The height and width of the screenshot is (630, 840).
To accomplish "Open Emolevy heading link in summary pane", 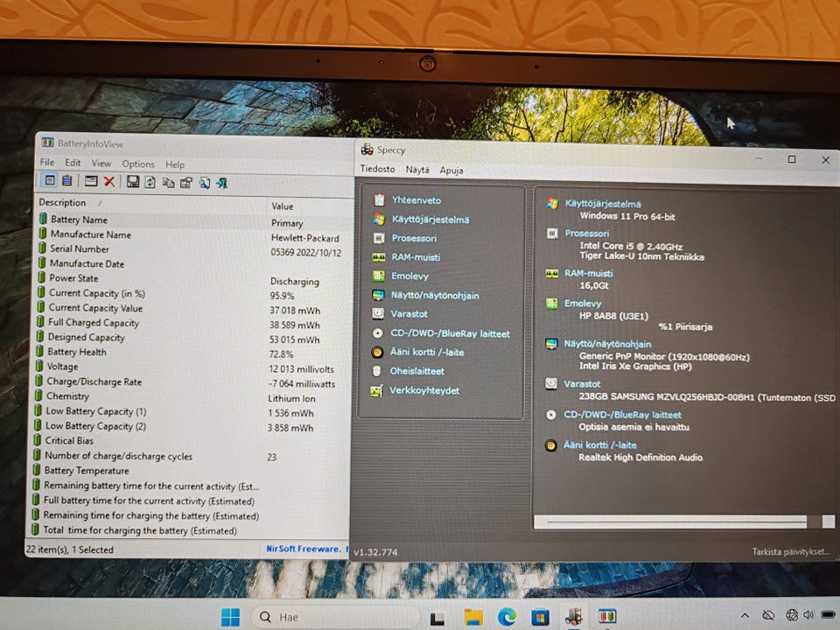I will (583, 304).
